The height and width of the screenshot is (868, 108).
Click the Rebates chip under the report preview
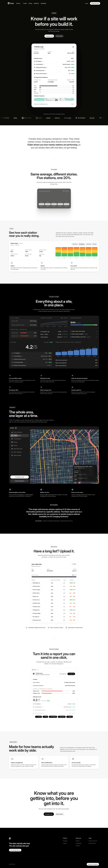click(70, 717)
